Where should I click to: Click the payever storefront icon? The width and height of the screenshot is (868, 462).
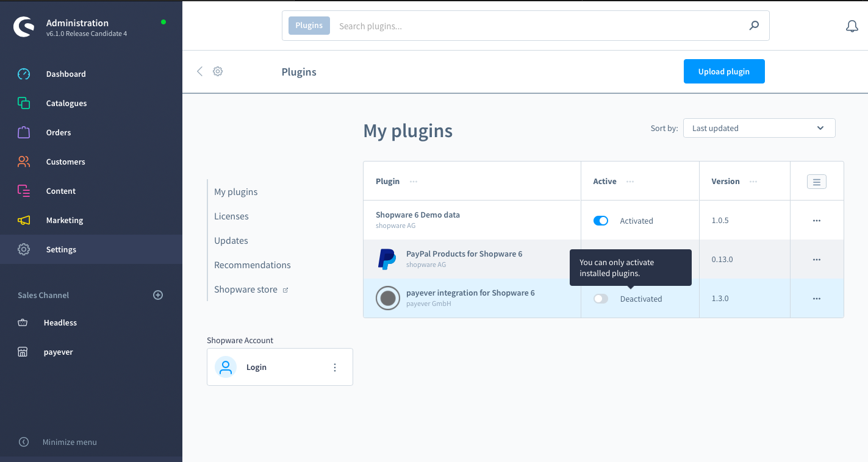click(x=23, y=352)
